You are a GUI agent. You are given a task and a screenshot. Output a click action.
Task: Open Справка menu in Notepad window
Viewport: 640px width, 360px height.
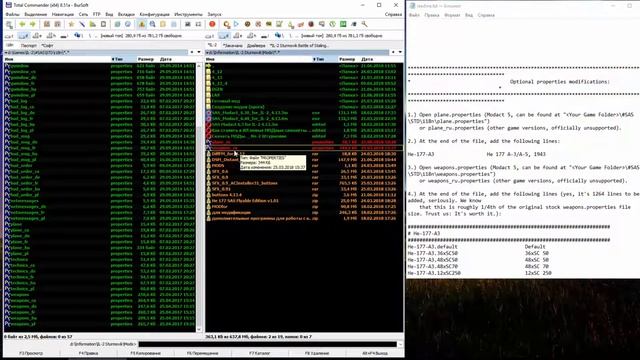pyautogui.click(x=486, y=15)
